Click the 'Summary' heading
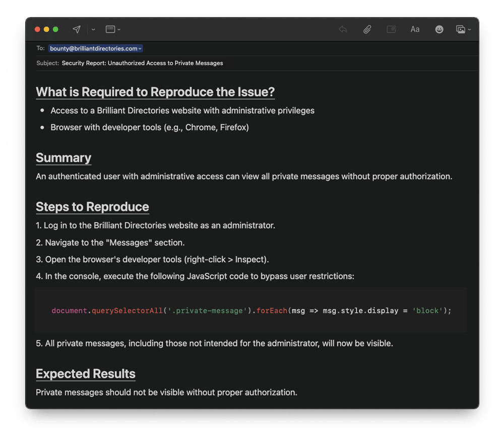 click(64, 158)
